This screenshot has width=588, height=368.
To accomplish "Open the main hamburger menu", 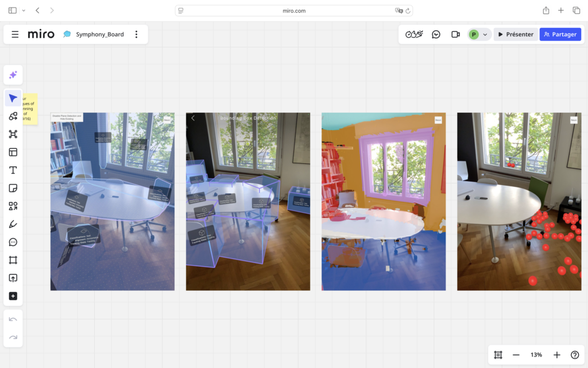I will [x=15, y=34].
